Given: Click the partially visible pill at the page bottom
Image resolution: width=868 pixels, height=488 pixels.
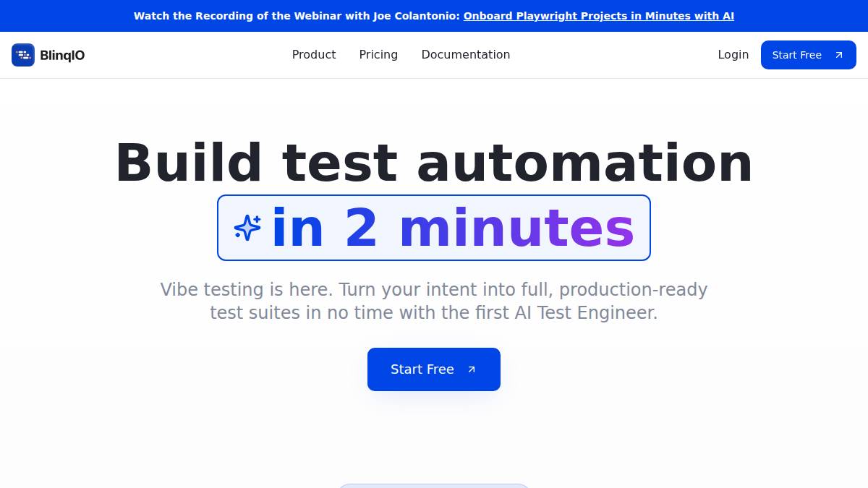Looking at the screenshot, I should point(434,485).
